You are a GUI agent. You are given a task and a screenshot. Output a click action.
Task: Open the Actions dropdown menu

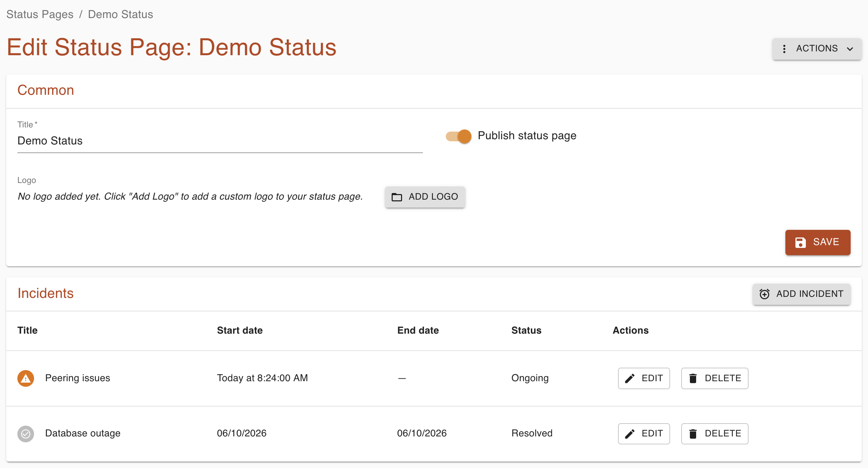817,49
